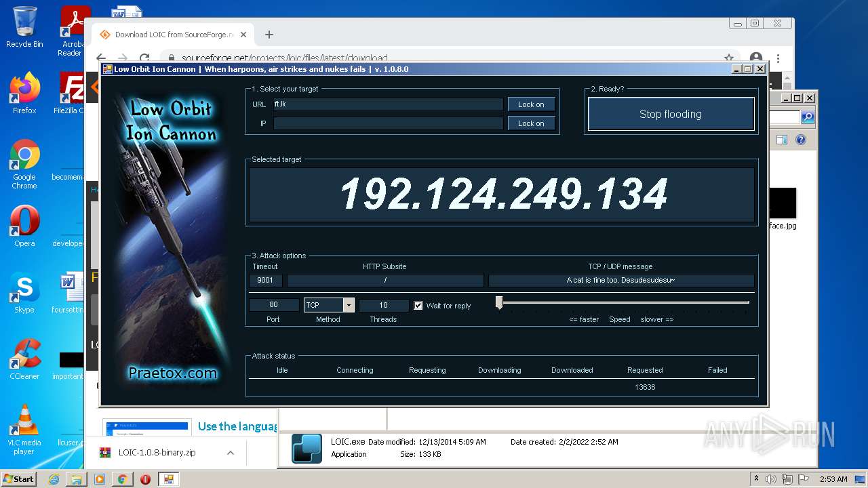Click Chrome profile avatar icon
868x488 pixels.
click(756, 58)
